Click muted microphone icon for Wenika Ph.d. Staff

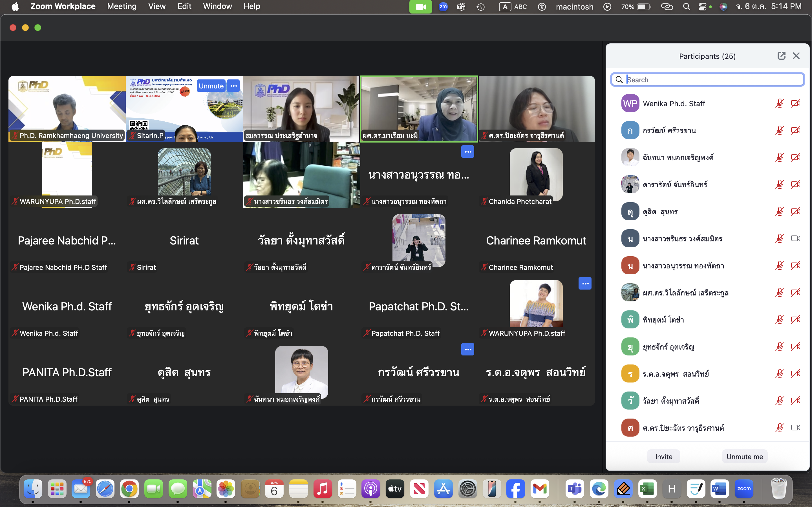(x=779, y=103)
